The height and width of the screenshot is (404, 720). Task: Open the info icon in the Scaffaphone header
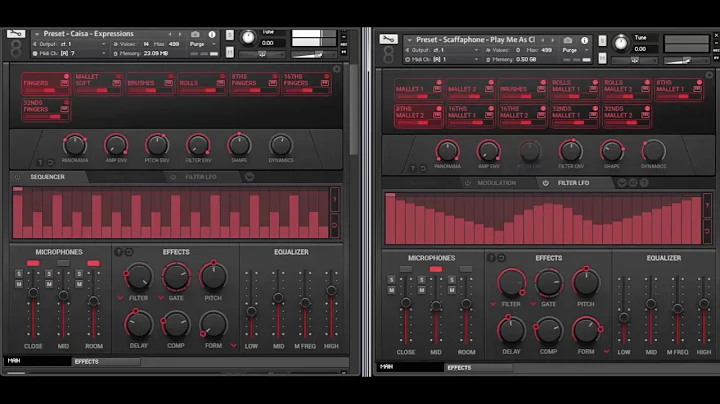584,40
